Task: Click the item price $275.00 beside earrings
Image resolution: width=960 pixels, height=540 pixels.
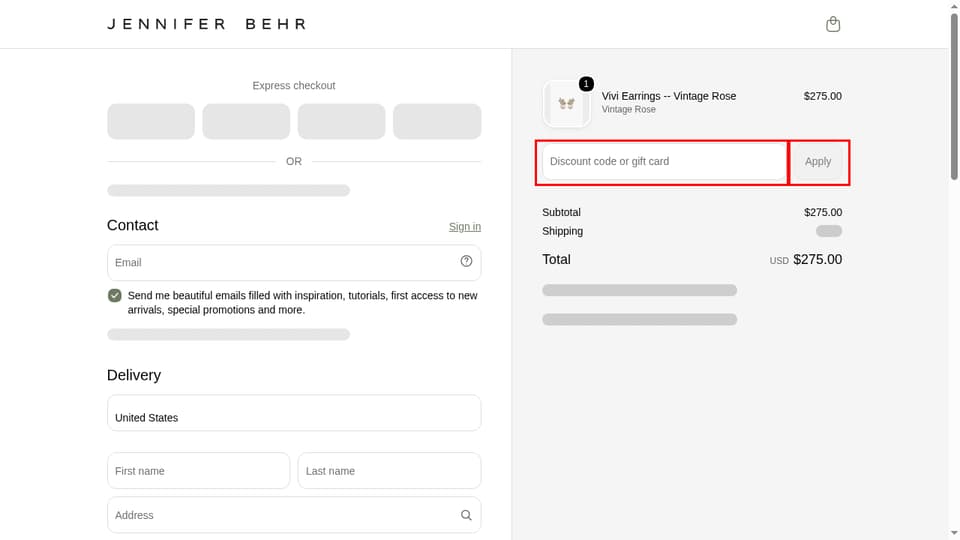Action: coord(822,96)
